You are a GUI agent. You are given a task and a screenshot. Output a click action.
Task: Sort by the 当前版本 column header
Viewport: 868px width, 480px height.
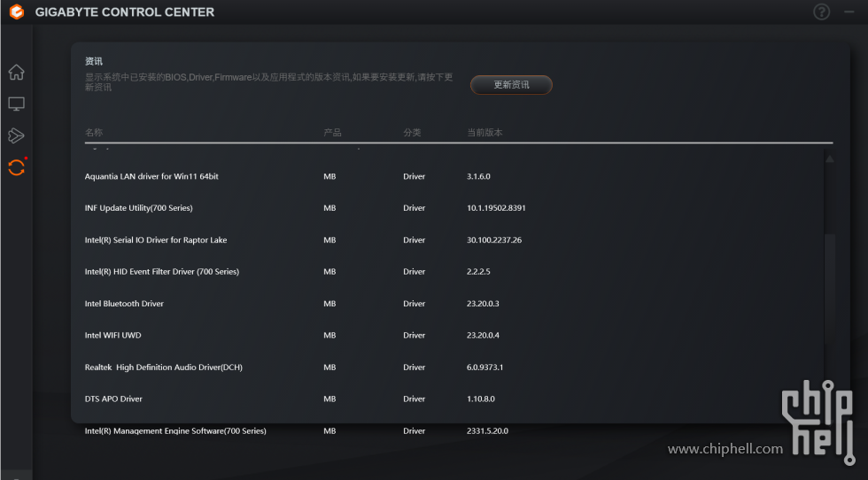(484, 132)
